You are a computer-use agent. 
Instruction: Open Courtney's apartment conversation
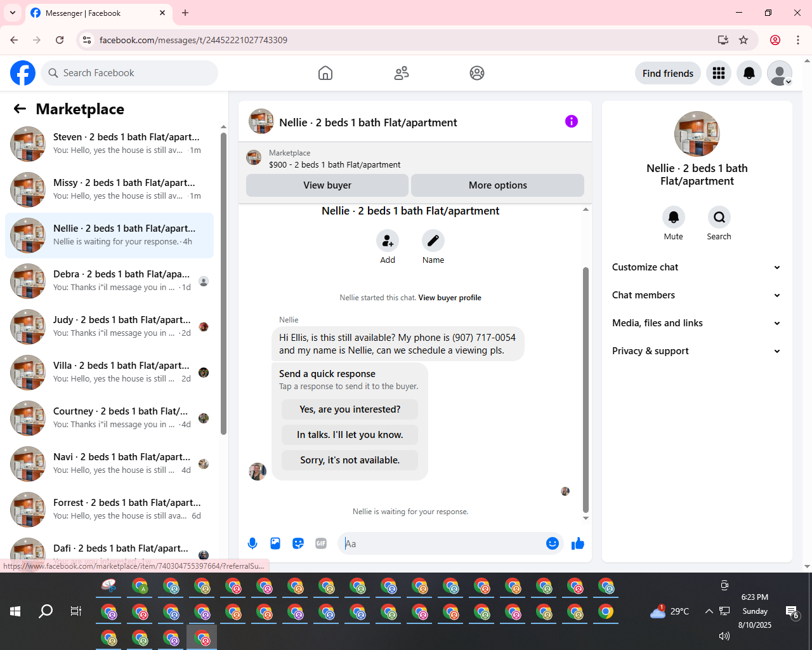coord(110,418)
